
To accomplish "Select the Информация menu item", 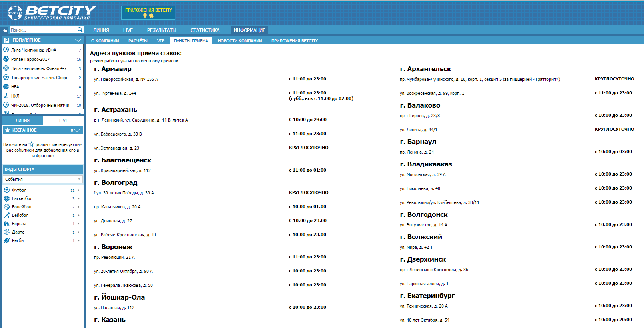I will [x=249, y=30].
